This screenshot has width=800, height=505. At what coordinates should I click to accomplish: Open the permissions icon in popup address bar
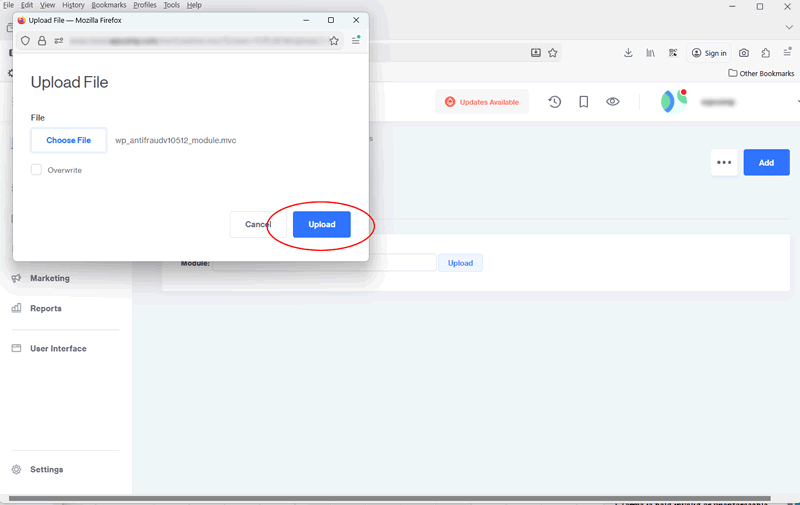pyautogui.click(x=59, y=41)
